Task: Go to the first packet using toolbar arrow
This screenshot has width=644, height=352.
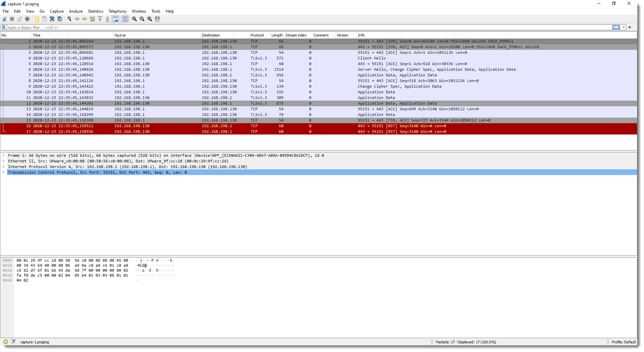Action: tap(100, 19)
